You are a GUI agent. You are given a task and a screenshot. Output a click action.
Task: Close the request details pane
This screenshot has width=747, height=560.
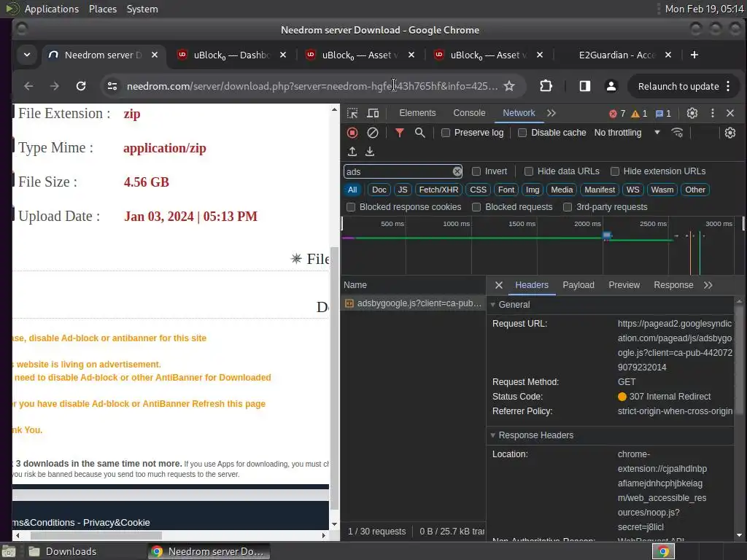click(x=499, y=285)
